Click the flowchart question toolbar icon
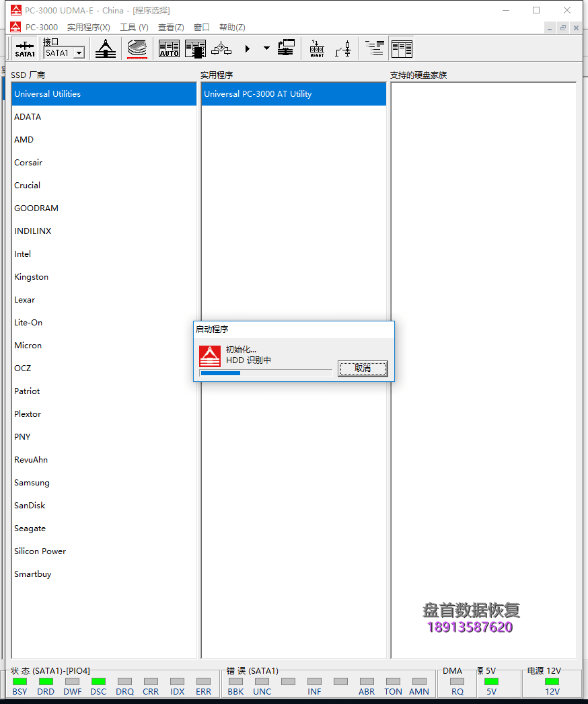The width and height of the screenshot is (588, 704). (221, 48)
